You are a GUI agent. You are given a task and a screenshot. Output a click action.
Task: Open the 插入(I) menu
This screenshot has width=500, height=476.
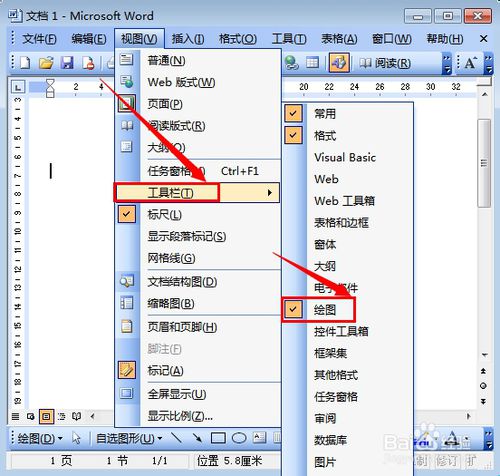[x=188, y=39]
